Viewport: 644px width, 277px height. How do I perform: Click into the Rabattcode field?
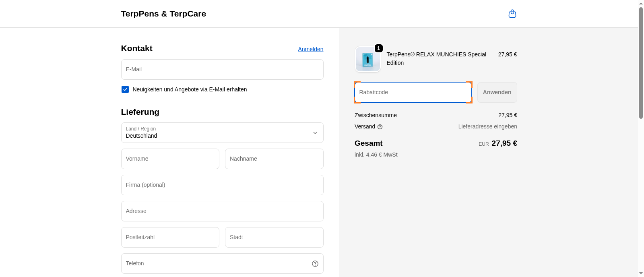[413, 93]
